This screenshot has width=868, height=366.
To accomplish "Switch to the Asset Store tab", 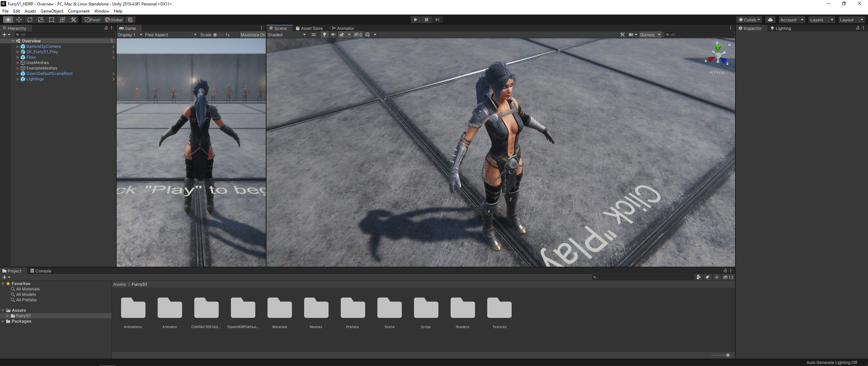I will (x=309, y=28).
